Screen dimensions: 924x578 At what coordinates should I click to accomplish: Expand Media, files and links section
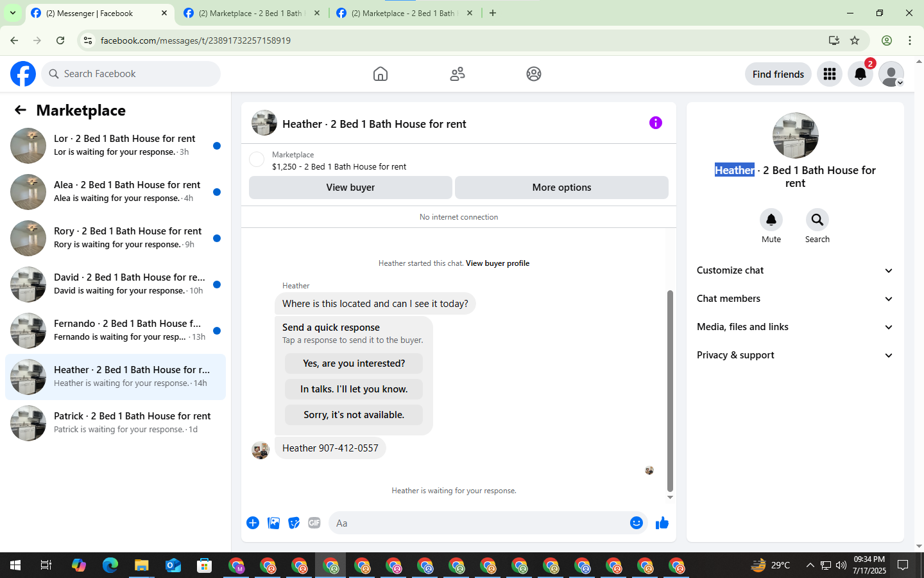(795, 327)
